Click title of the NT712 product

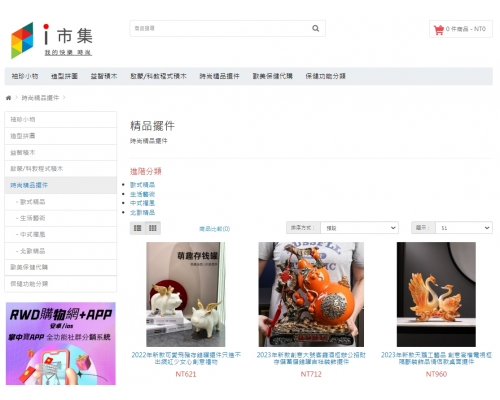(x=311, y=358)
